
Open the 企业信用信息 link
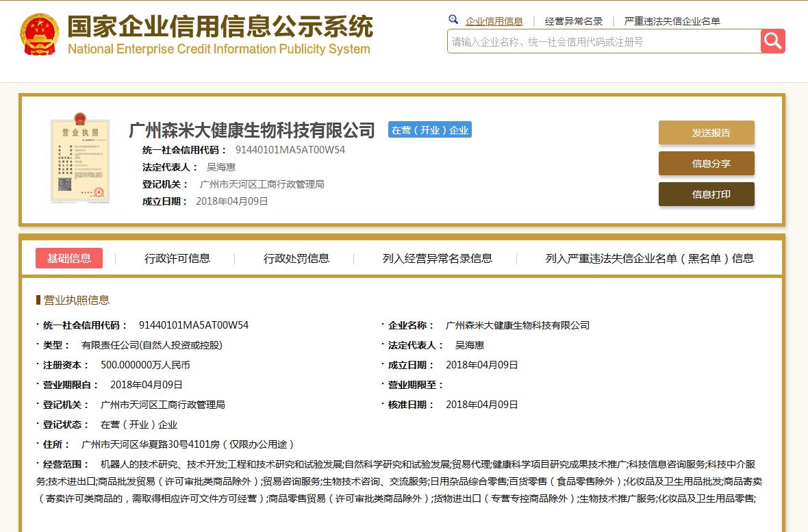494,20
